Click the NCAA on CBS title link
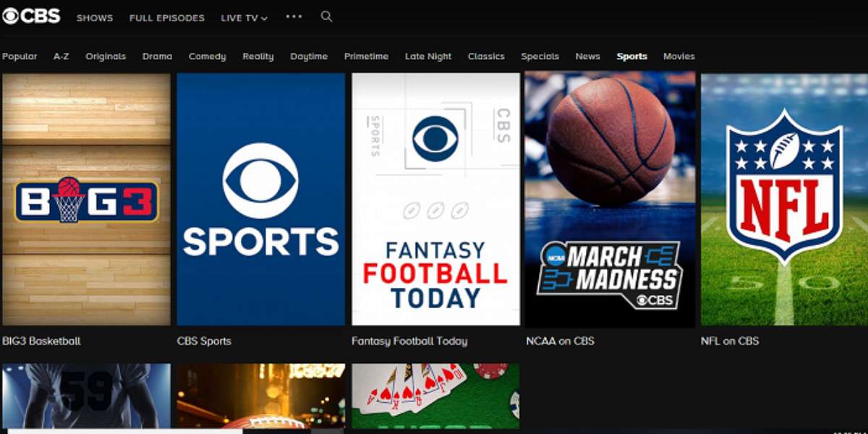The width and height of the screenshot is (868, 434). [x=560, y=341]
